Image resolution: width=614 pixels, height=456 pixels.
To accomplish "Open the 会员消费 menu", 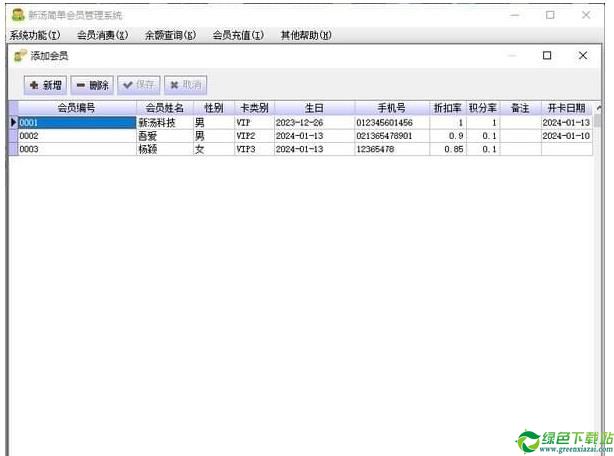I will [x=102, y=36].
